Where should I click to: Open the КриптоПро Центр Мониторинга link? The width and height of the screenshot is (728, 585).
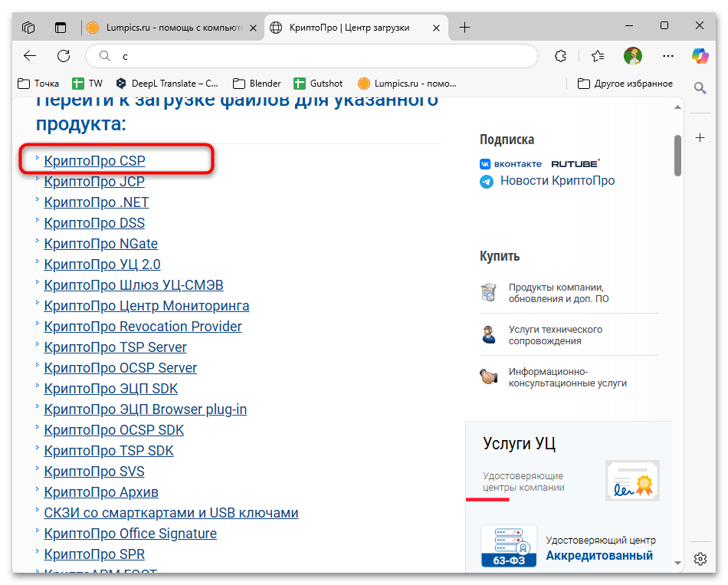tap(146, 306)
